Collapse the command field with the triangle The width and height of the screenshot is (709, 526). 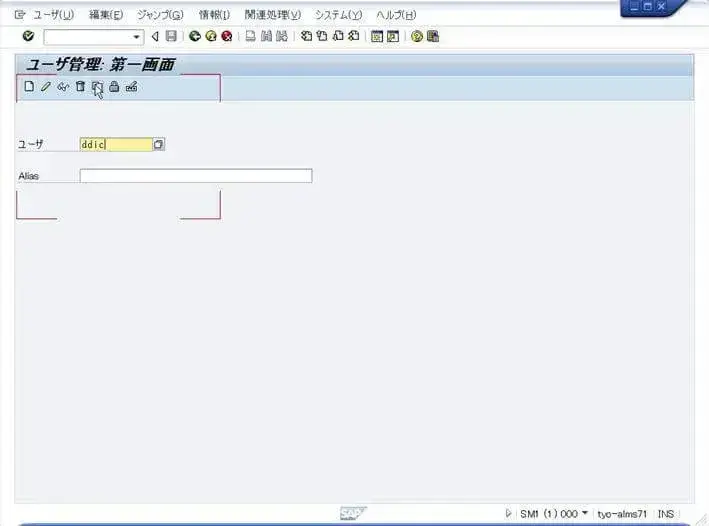coord(155,36)
